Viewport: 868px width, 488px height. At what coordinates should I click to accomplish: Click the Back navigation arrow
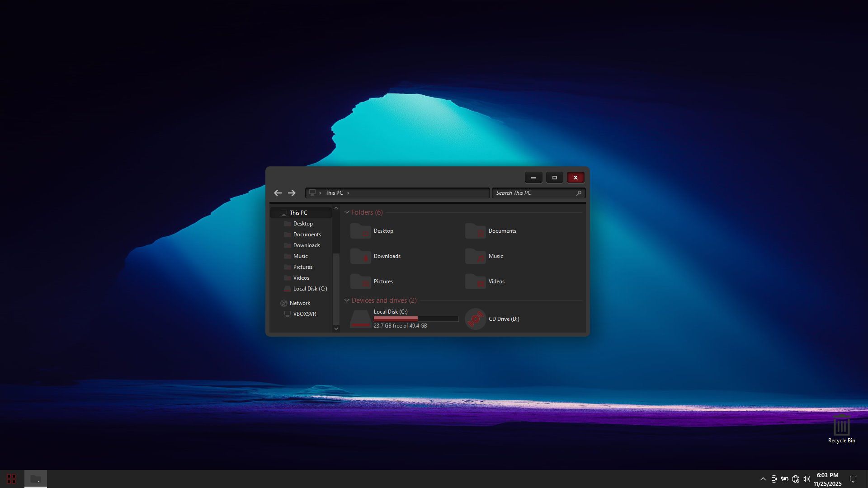(278, 193)
